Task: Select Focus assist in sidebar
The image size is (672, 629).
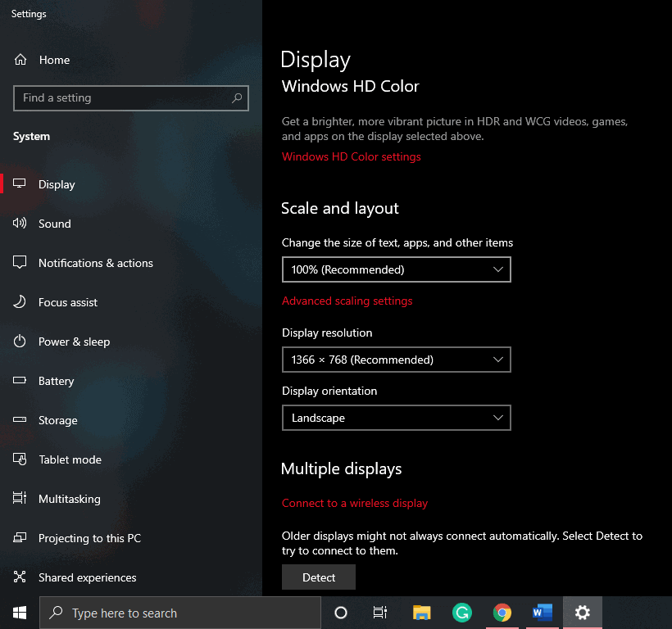Action: [x=68, y=302]
